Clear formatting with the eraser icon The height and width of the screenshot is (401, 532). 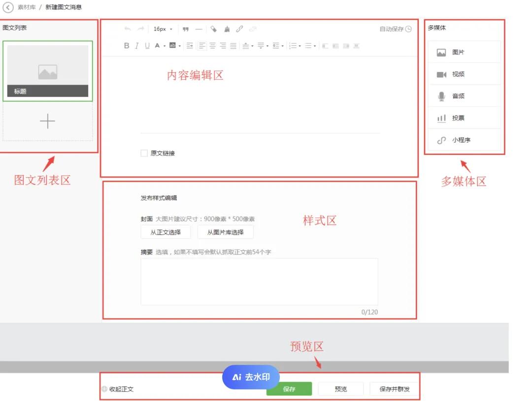coord(213,29)
